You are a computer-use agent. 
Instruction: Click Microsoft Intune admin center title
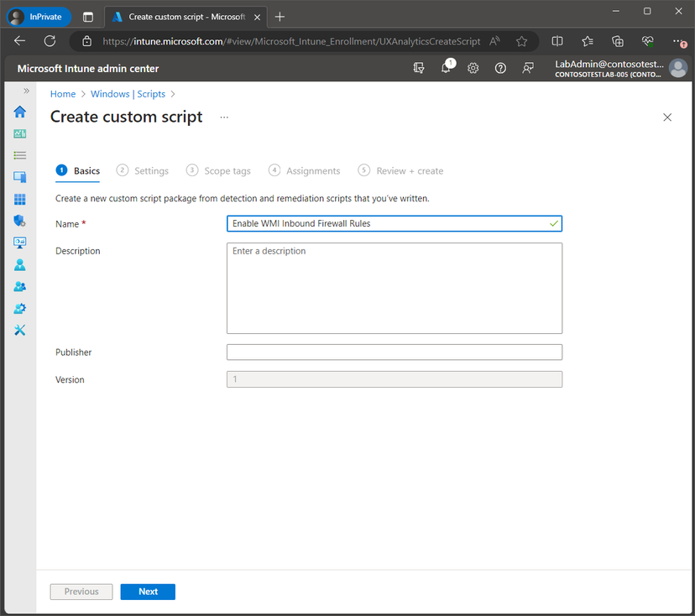(88, 69)
